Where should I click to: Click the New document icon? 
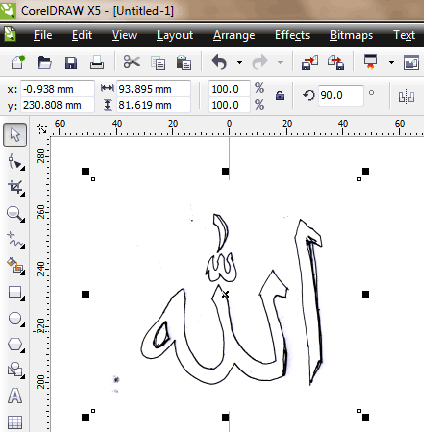(x=18, y=62)
